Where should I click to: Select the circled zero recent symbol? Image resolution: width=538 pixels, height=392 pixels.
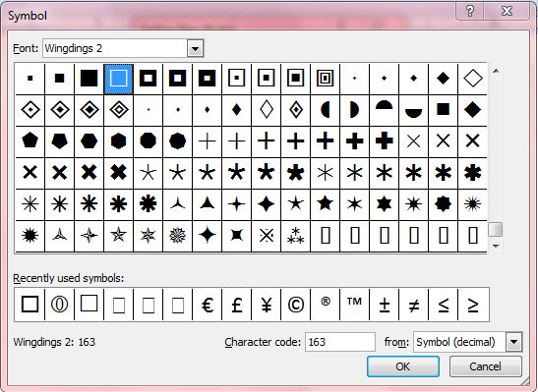click(59, 305)
